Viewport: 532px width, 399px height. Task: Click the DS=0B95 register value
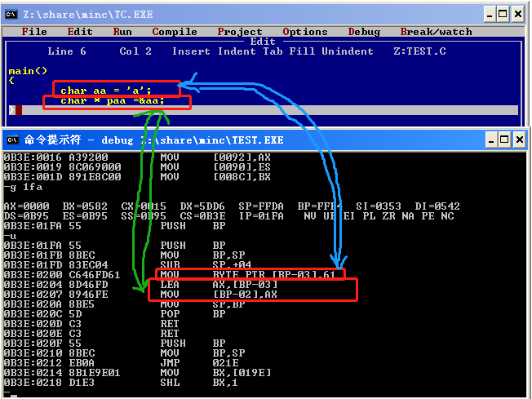[26, 216]
